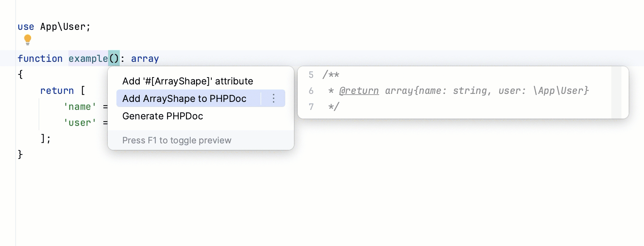This screenshot has width=644, height=246.
Task: Click the "use App\User;" statement
Action: tap(54, 27)
